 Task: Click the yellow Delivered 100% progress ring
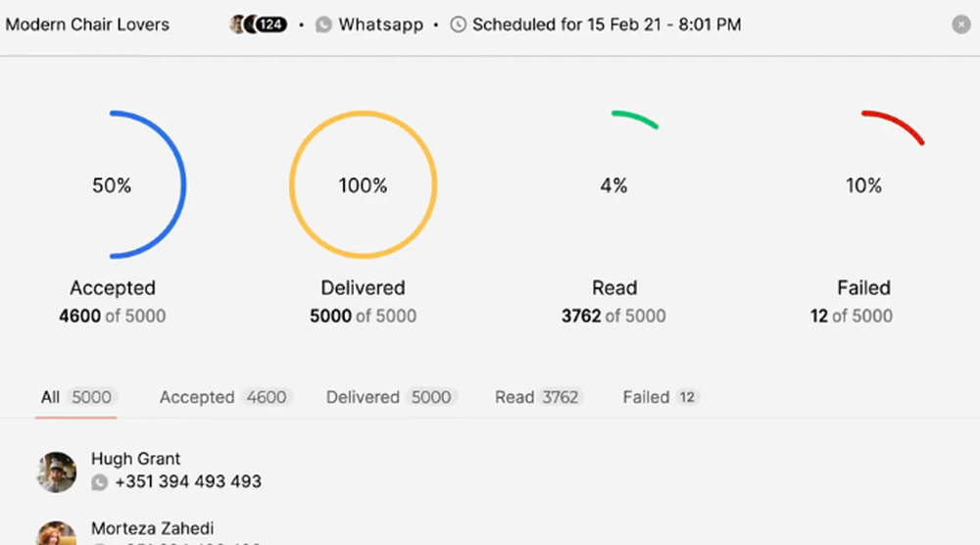click(x=364, y=113)
